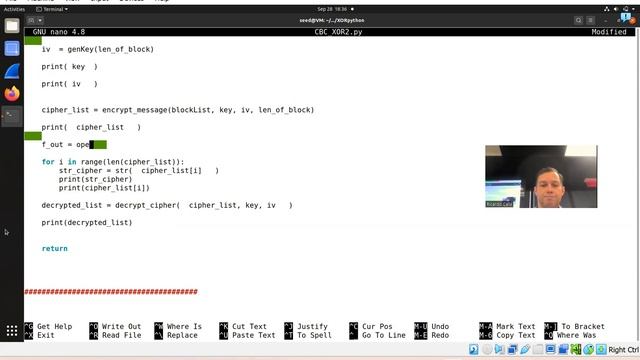
Task: Click Replace shortcut label
Action: (182, 335)
